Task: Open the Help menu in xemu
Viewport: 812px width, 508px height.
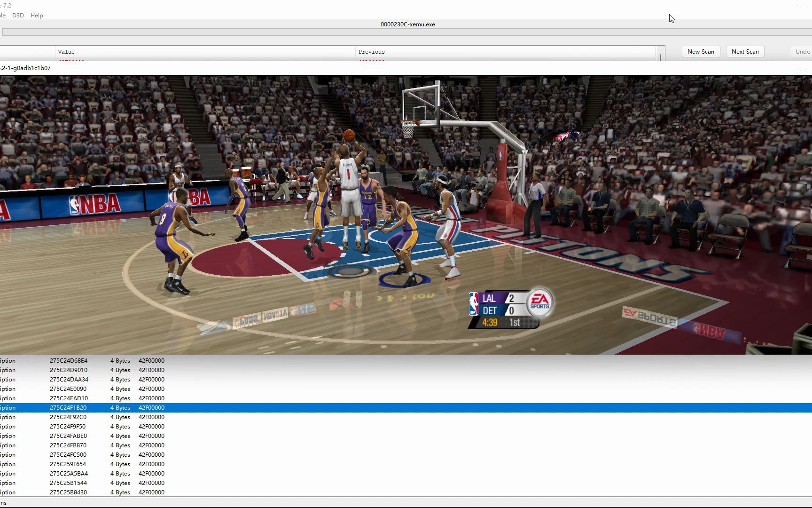Action: click(36, 15)
